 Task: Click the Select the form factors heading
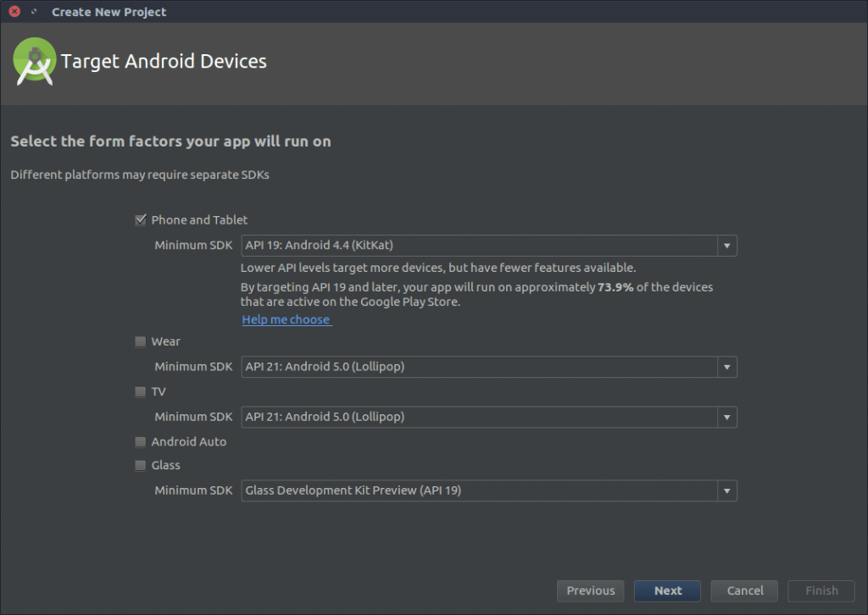click(170, 141)
